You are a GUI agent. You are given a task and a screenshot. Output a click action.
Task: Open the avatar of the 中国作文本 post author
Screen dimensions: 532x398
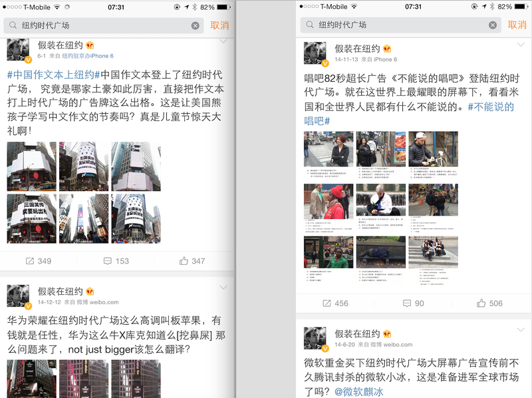[18, 51]
